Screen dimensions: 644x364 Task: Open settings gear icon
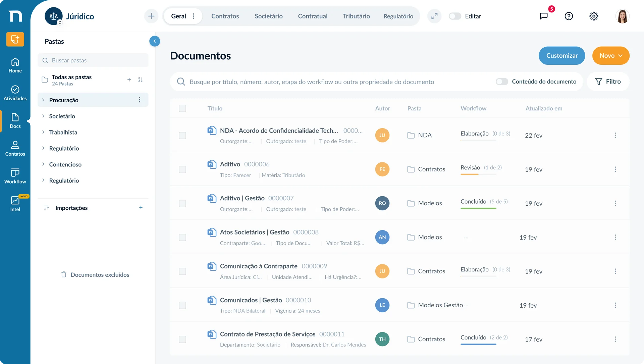[594, 16]
